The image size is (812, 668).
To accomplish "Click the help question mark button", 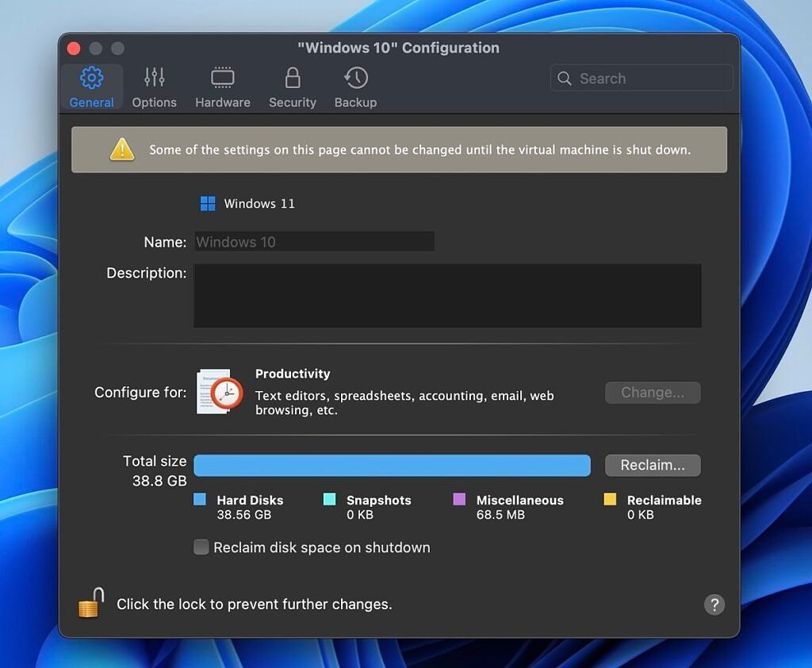I will (x=714, y=605).
